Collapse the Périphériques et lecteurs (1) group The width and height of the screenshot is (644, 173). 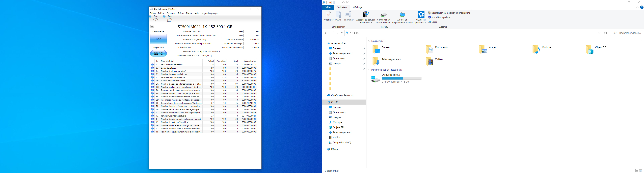pyautogui.click(x=369, y=70)
